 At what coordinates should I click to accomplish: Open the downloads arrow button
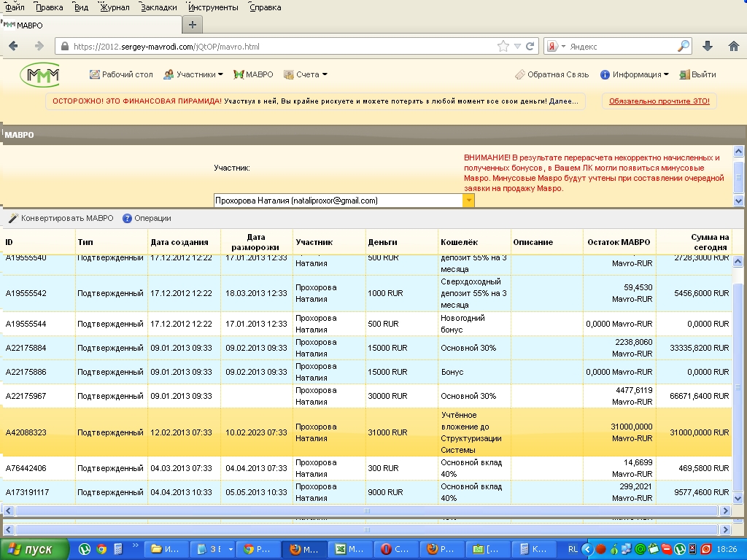(708, 46)
